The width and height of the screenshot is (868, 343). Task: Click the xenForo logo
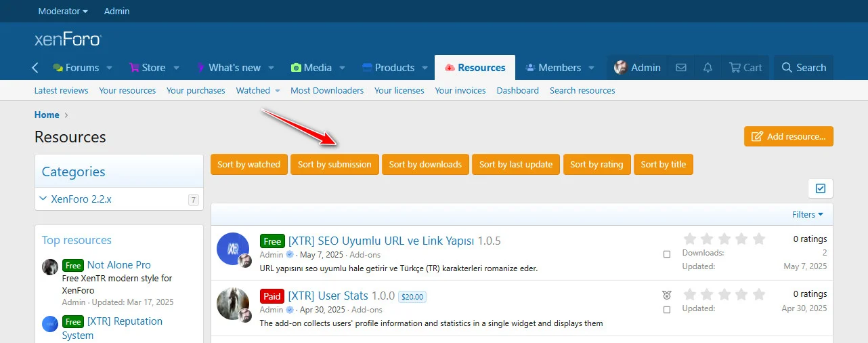click(68, 39)
